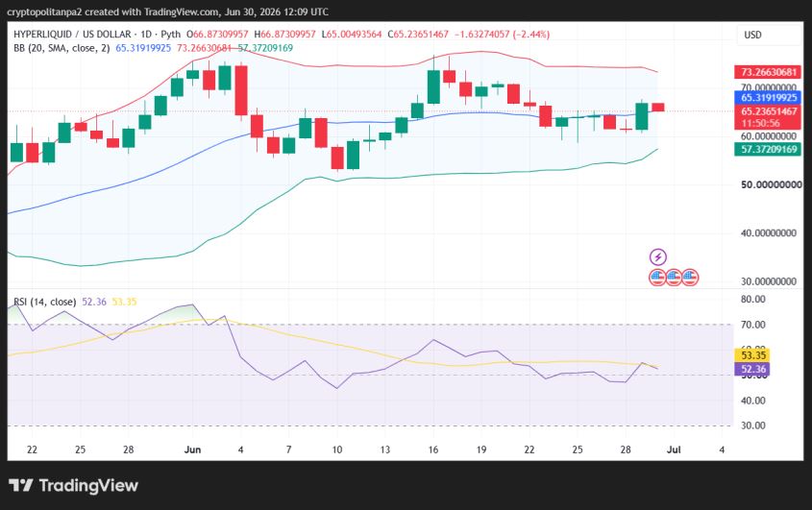Select the BB (20, SMA, close, 2) legend
This screenshot has height=510, width=812.
62,48
